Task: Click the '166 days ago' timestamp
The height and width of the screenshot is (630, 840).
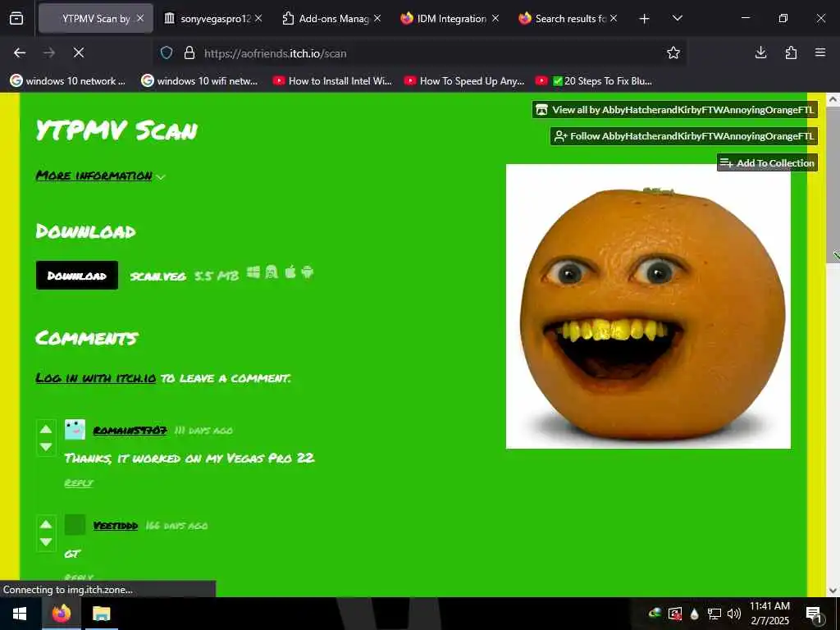Action: (176, 526)
